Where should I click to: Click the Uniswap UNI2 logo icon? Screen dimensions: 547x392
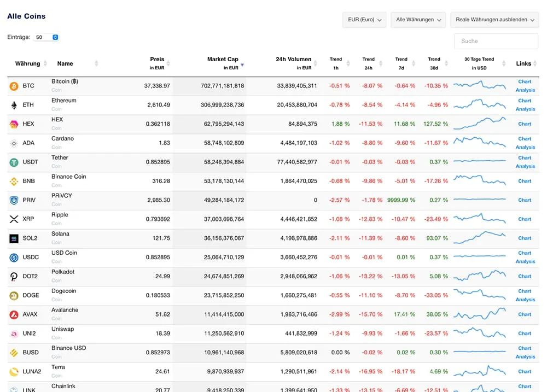(x=14, y=334)
